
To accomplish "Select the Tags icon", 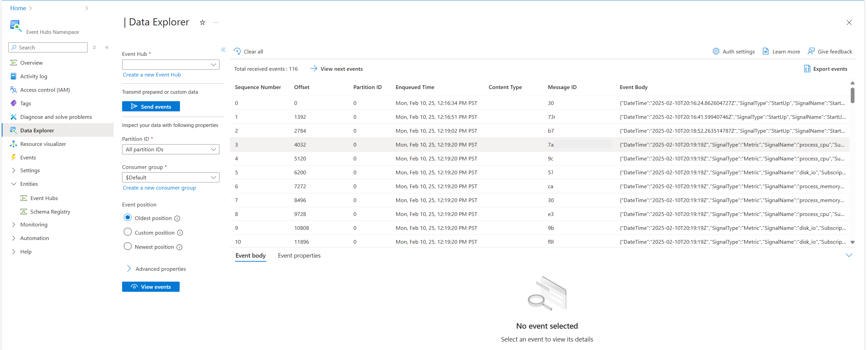I will 14,103.
